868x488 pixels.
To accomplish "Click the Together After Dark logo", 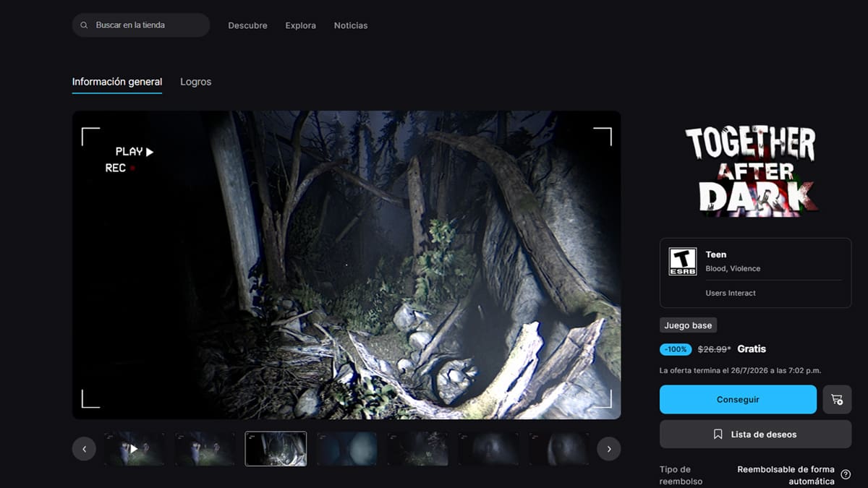I will 752,170.
